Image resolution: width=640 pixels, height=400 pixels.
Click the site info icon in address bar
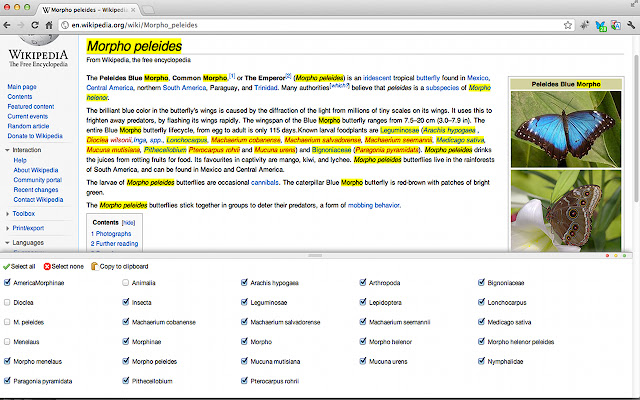[64, 25]
